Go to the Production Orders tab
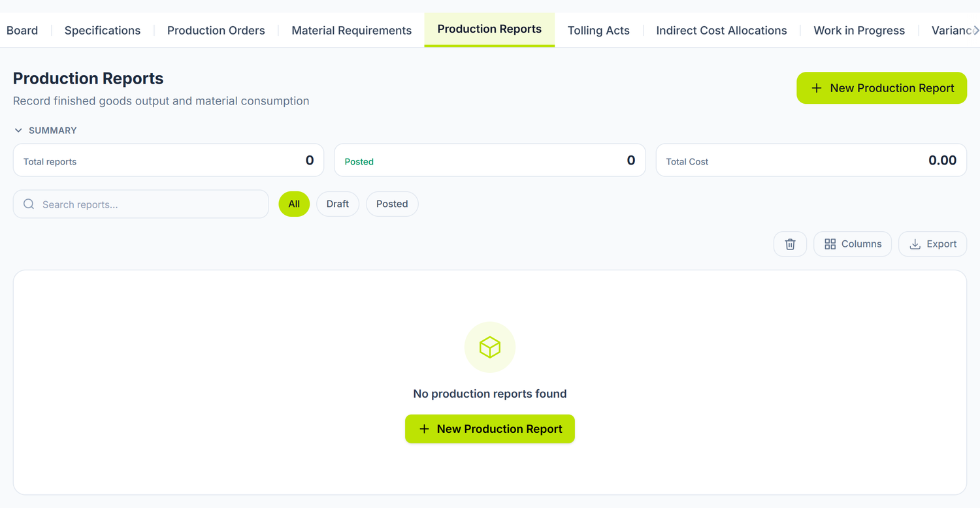The image size is (980, 508). pos(216,30)
